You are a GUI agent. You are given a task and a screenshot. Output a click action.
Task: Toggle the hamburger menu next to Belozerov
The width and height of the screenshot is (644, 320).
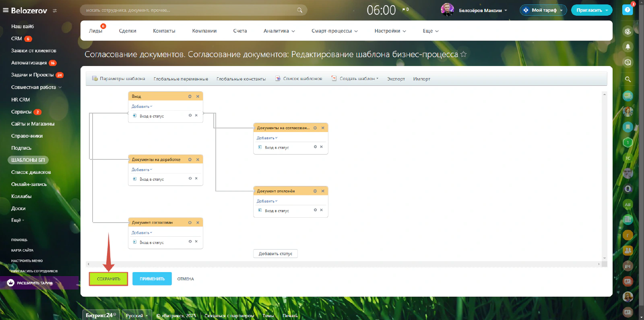(6, 10)
